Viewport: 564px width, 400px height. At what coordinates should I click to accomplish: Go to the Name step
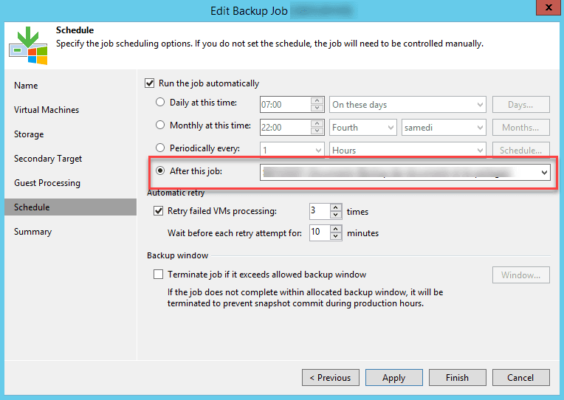[x=26, y=86]
